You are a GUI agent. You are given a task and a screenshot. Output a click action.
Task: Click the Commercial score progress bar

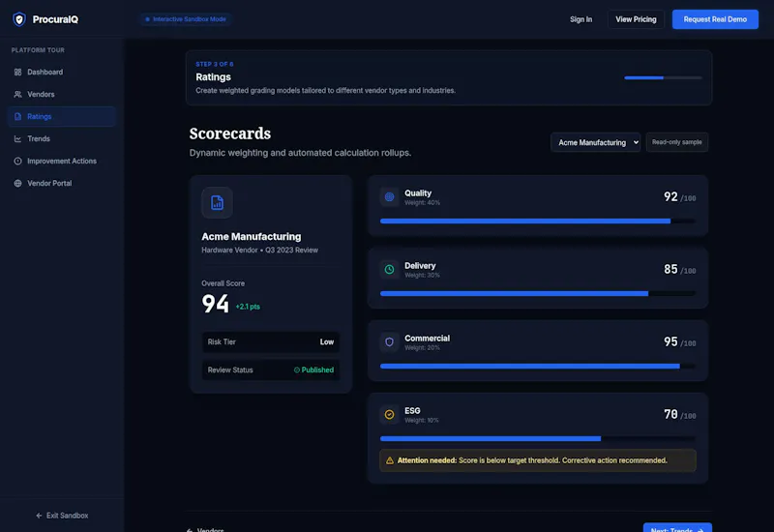click(538, 367)
